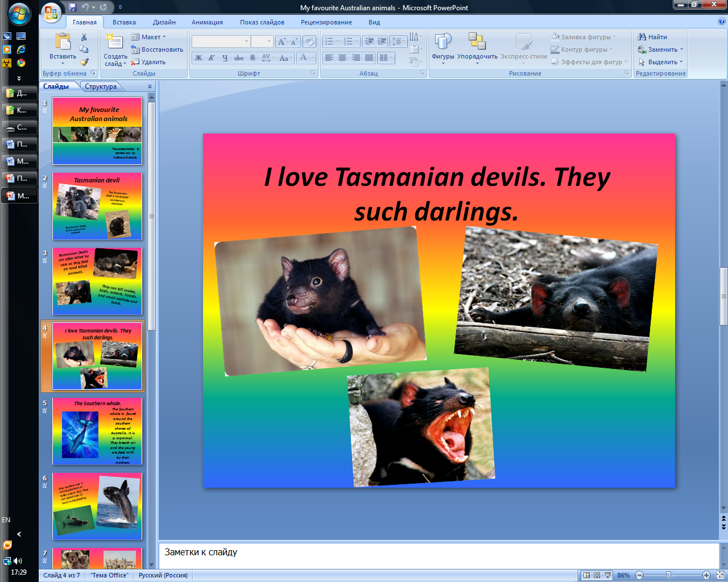
Task: Toggle italic (К) formatting
Action: [212, 57]
